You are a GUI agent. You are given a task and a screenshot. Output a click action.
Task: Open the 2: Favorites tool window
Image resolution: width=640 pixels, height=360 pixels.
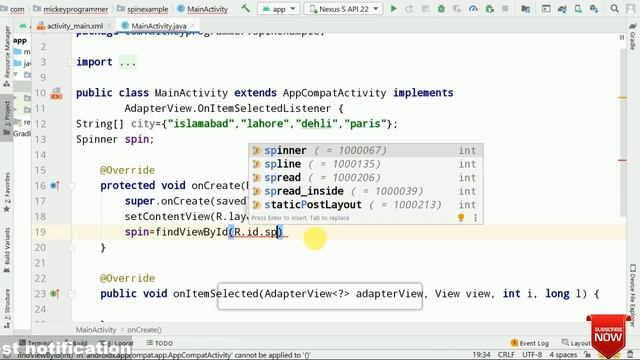coord(7,192)
